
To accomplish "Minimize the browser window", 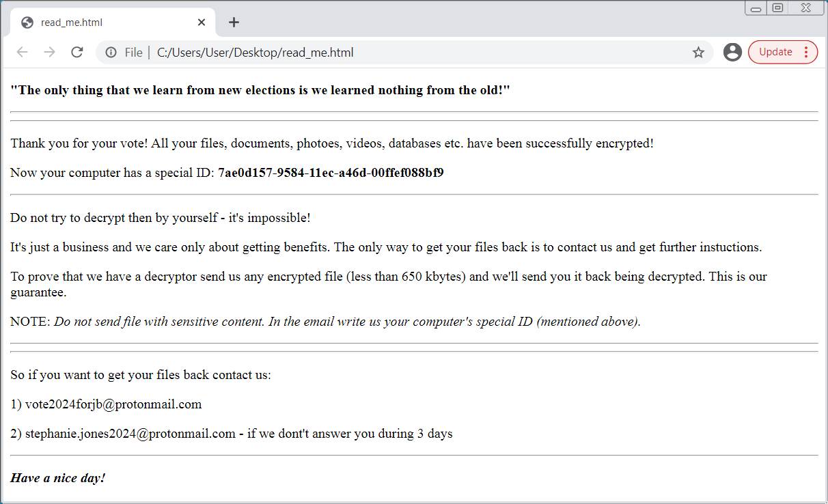I will [756, 8].
